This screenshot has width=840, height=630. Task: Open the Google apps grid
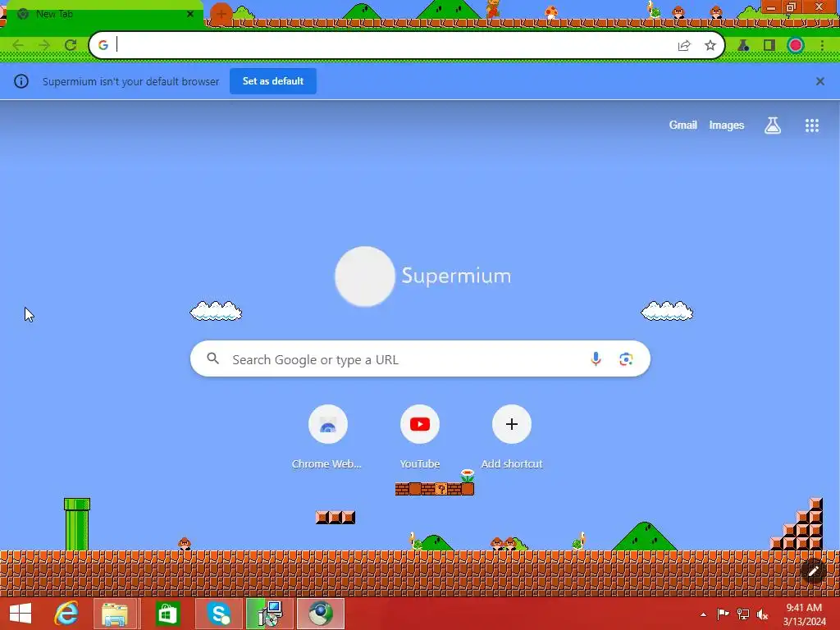pos(812,126)
